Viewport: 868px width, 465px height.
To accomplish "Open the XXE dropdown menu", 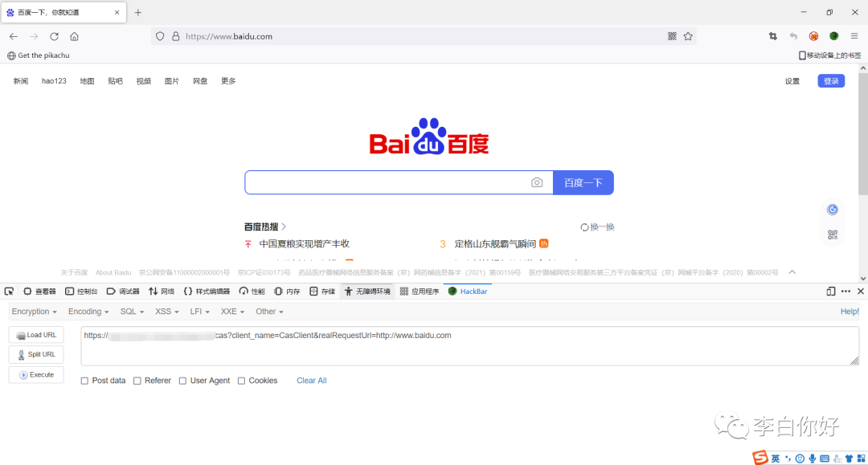I will pyautogui.click(x=232, y=312).
